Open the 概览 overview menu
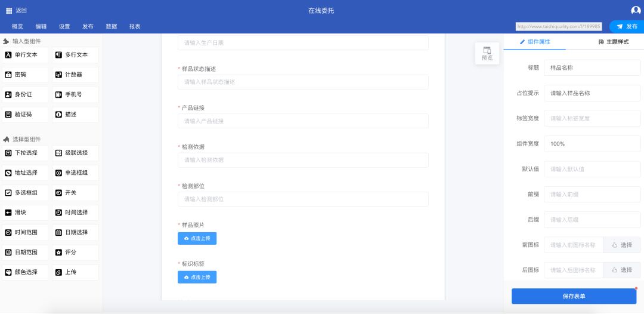Screen dimensions: 644x314 18,26
